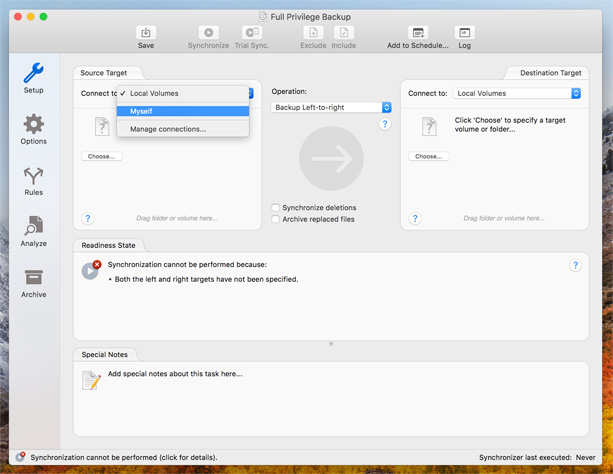Enable Archive replaced files checkbox
Image resolution: width=613 pixels, height=474 pixels.
coord(276,219)
